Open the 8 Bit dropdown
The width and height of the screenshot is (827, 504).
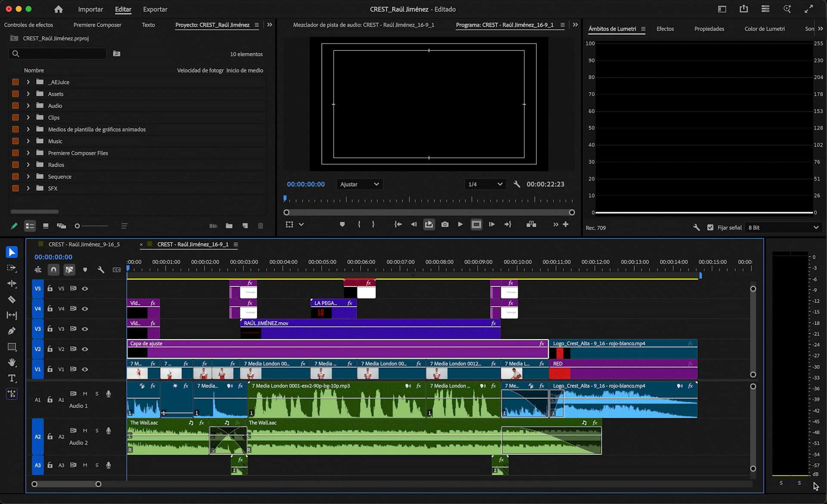pyautogui.click(x=783, y=227)
